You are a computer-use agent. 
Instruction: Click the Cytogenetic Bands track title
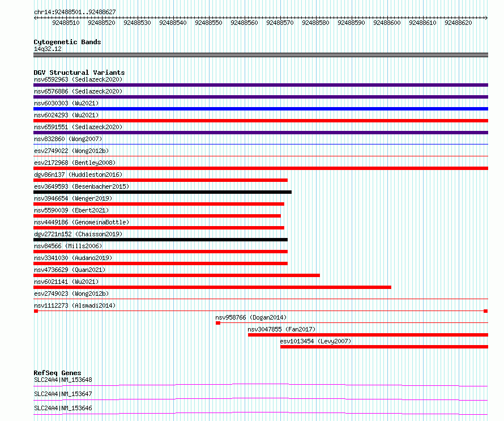point(67,42)
